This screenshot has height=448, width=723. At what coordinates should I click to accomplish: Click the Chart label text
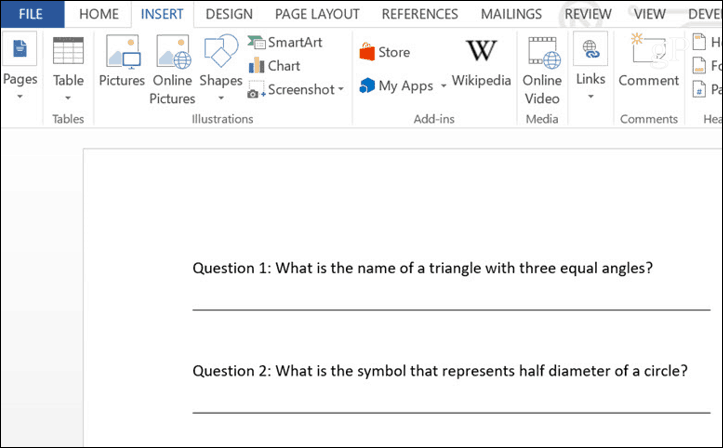(x=284, y=66)
